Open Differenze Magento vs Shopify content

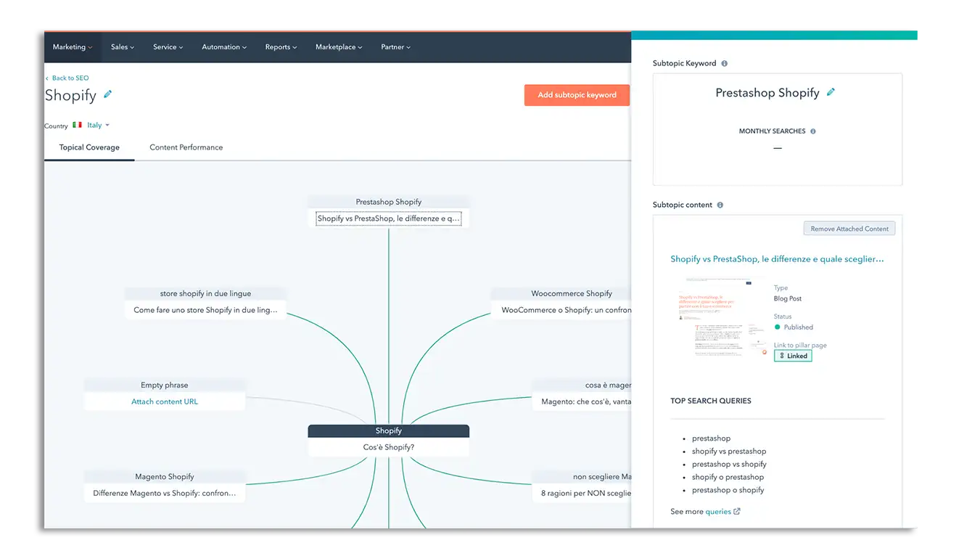(x=165, y=494)
